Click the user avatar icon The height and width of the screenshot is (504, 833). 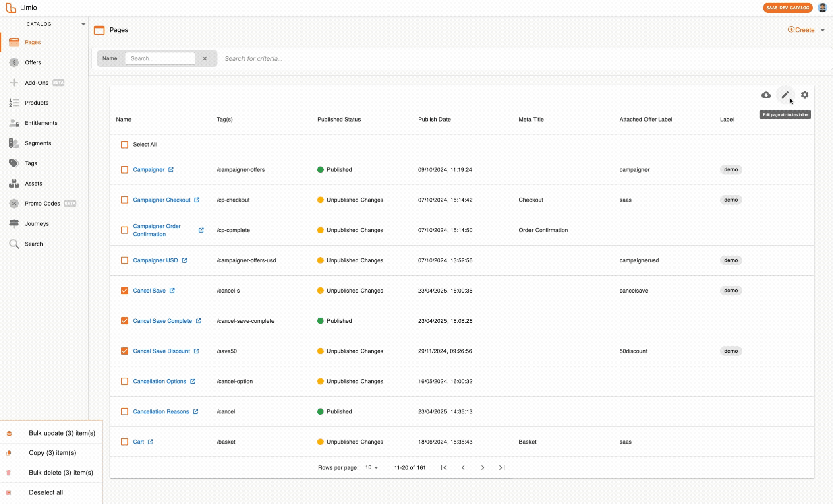pos(822,8)
